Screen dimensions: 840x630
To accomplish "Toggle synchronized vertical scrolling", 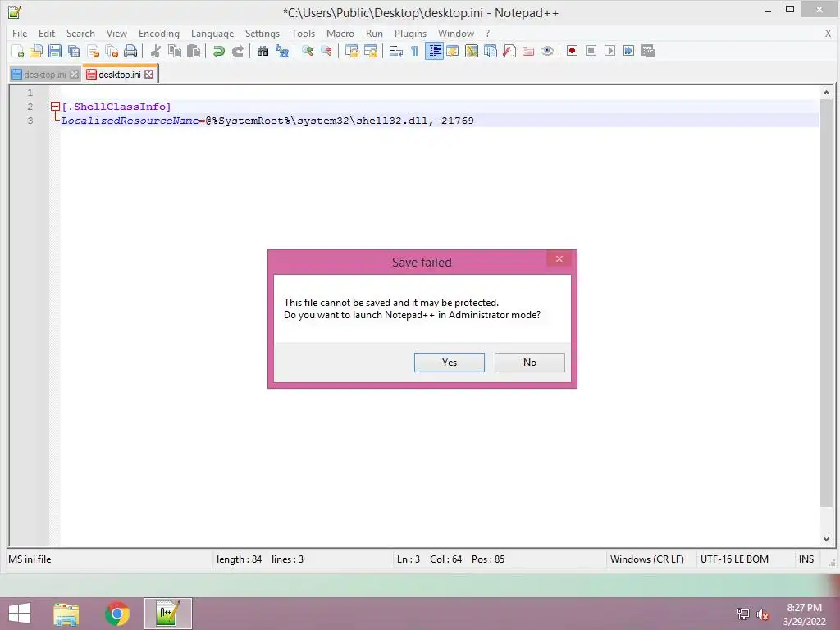I will [351, 51].
